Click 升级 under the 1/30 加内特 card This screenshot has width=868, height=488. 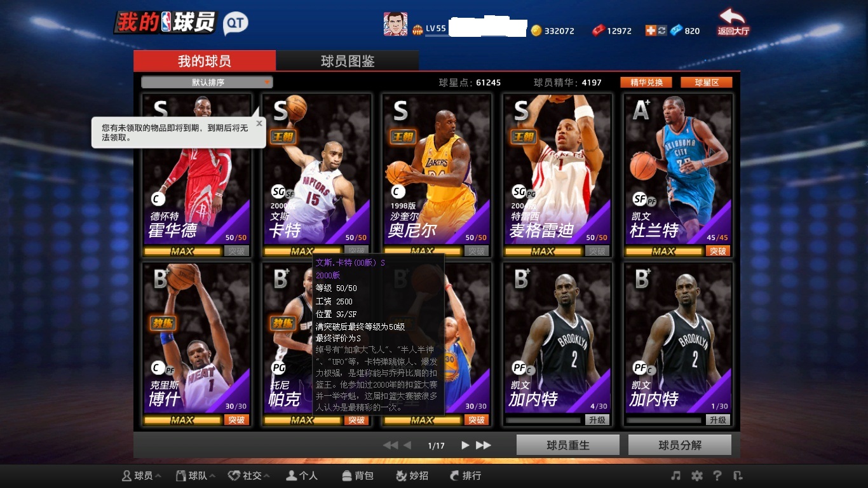tap(718, 420)
